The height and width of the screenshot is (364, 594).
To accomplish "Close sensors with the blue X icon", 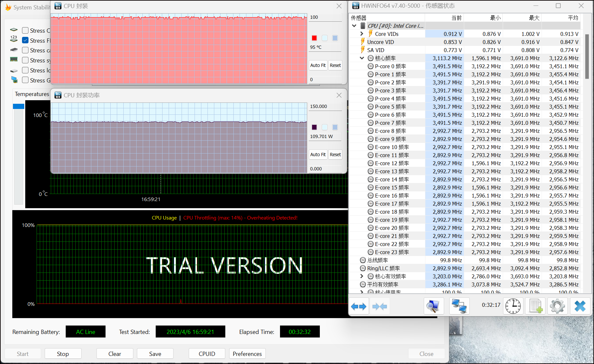I will tap(580, 306).
